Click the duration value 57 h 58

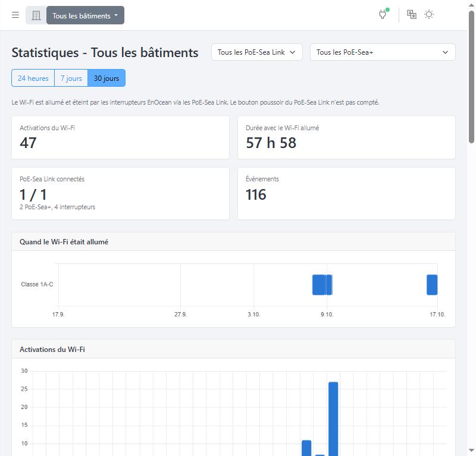coord(271,143)
